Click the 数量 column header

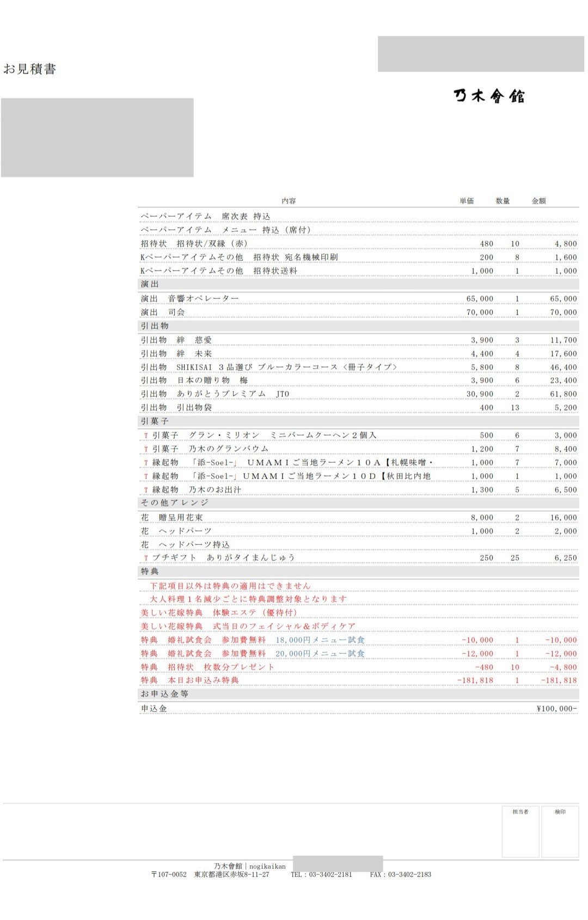pos(503,201)
